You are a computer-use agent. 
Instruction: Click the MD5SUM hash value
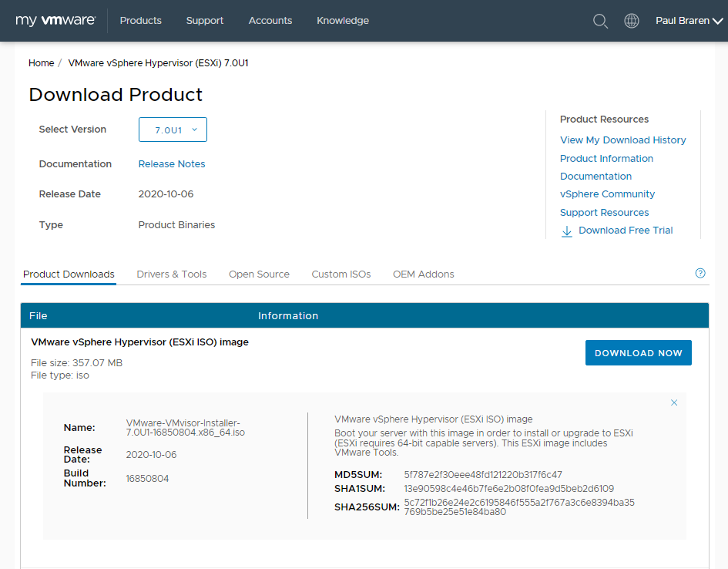(483, 475)
